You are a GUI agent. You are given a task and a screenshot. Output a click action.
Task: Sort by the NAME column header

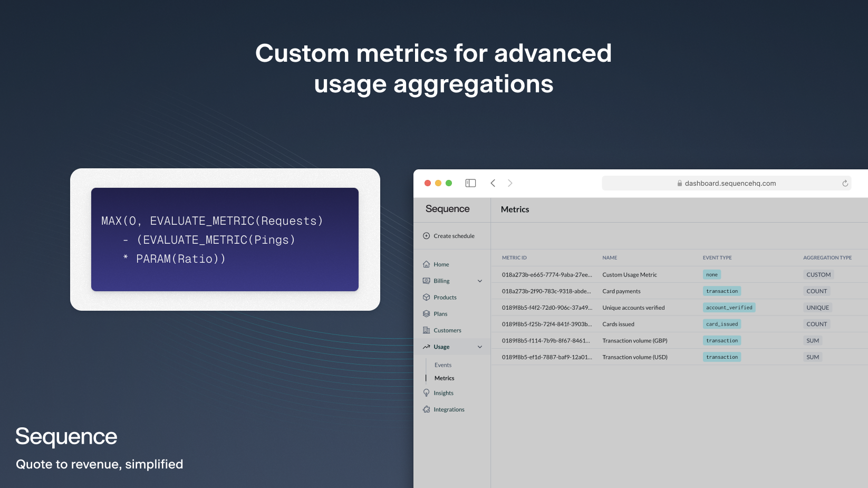point(610,258)
